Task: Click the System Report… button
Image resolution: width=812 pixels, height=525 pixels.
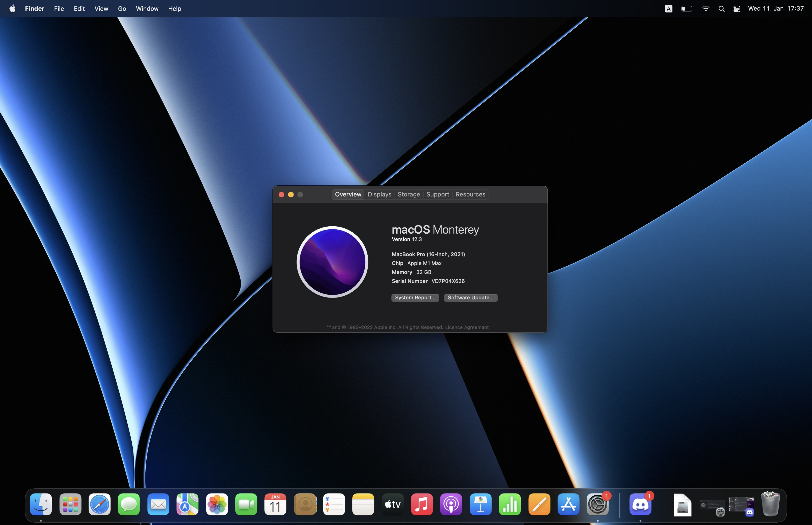Action: tap(415, 298)
